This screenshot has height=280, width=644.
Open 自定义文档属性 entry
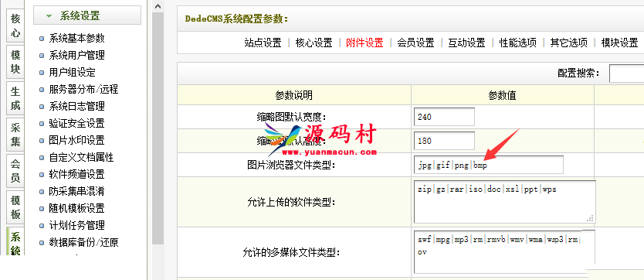pos(81,158)
